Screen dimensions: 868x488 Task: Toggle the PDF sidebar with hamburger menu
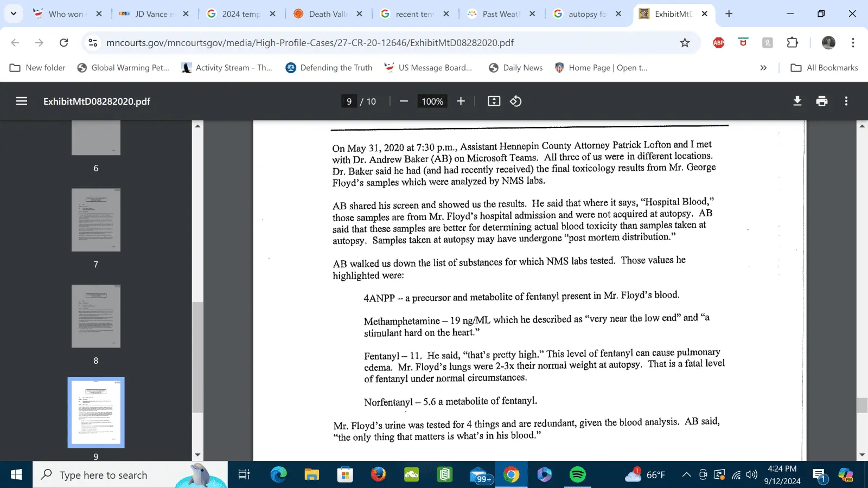click(x=22, y=101)
